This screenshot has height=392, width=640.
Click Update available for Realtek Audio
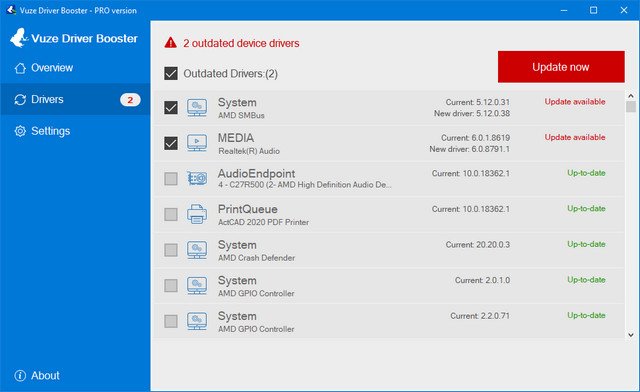pos(575,137)
